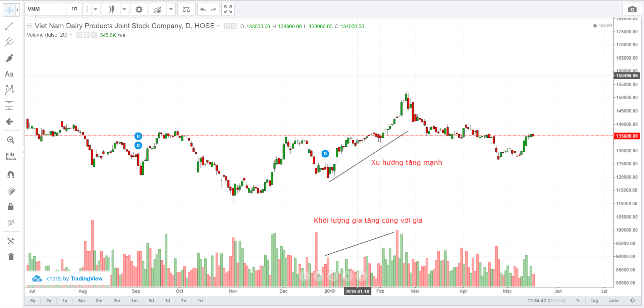644x308 pixels.
Task: Open the show-object-tree tools icon
Action: pyautogui.click(x=11, y=241)
